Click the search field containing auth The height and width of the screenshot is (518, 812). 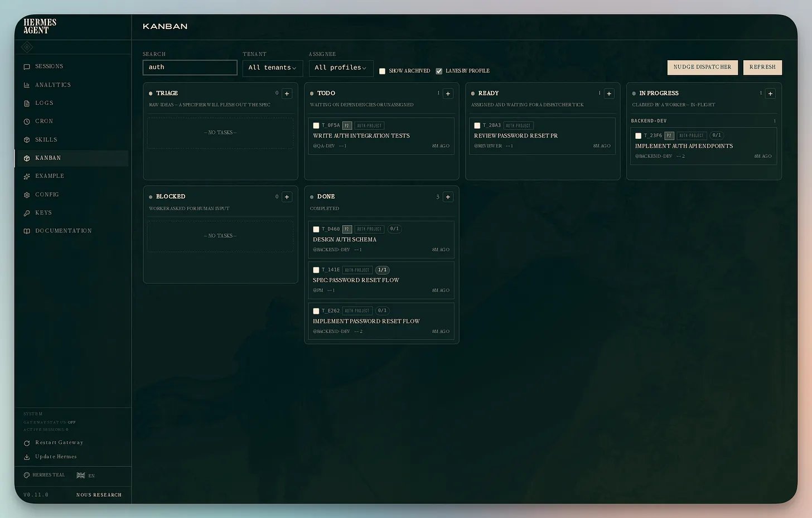pyautogui.click(x=190, y=67)
